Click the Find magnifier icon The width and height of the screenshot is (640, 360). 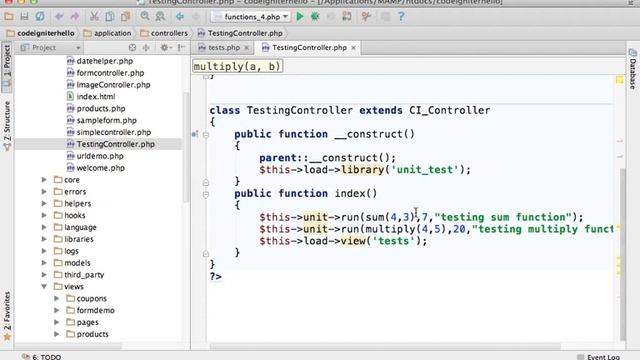click(145, 17)
